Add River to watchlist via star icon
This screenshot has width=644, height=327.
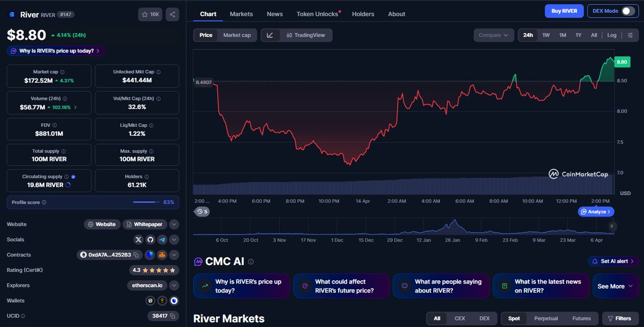point(150,14)
